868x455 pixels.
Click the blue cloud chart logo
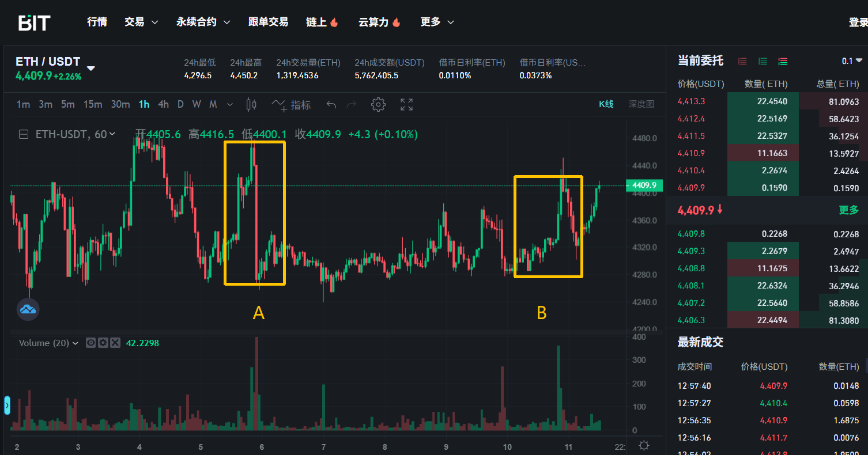point(28,309)
